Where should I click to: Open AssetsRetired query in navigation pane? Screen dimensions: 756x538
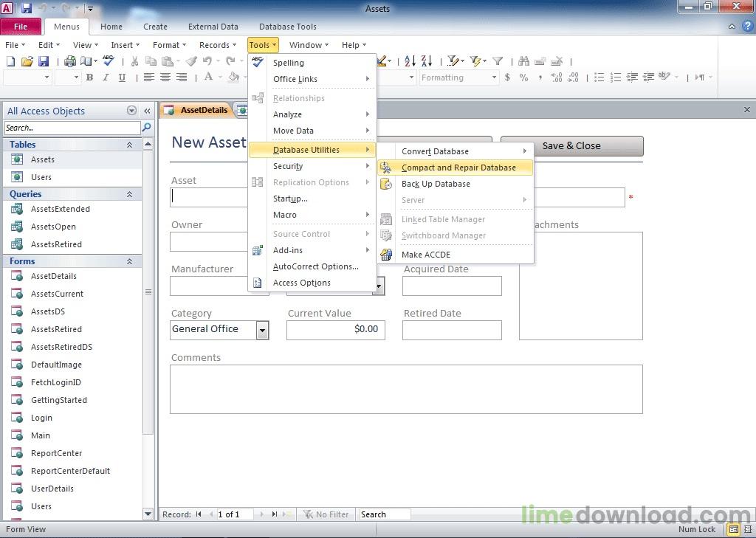[x=56, y=244]
